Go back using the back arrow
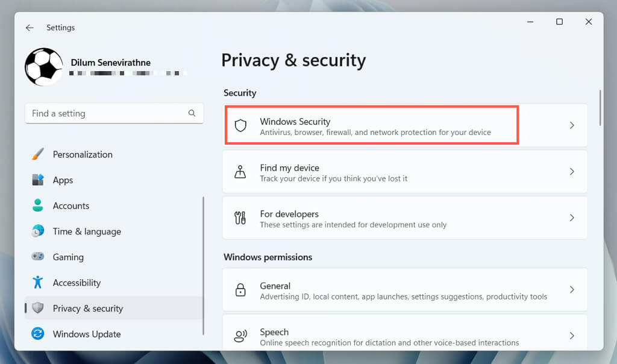Image resolution: width=617 pixels, height=364 pixels. 30,28
